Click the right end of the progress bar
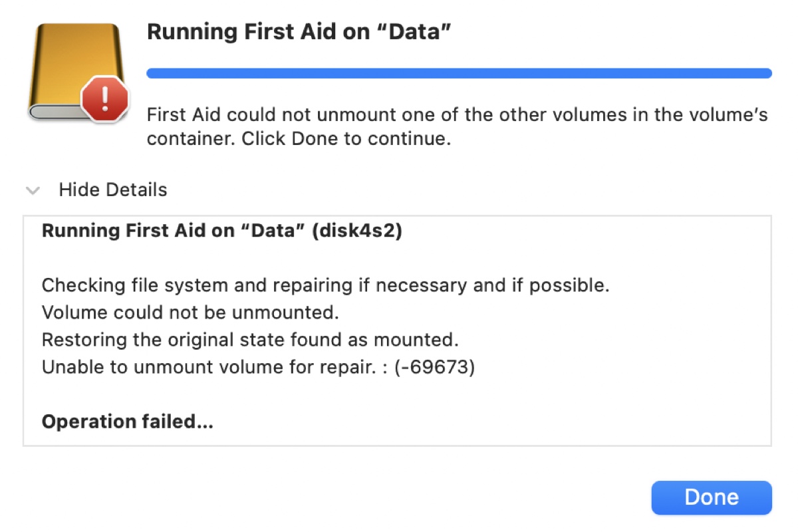798x532 pixels. pyautogui.click(x=765, y=73)
